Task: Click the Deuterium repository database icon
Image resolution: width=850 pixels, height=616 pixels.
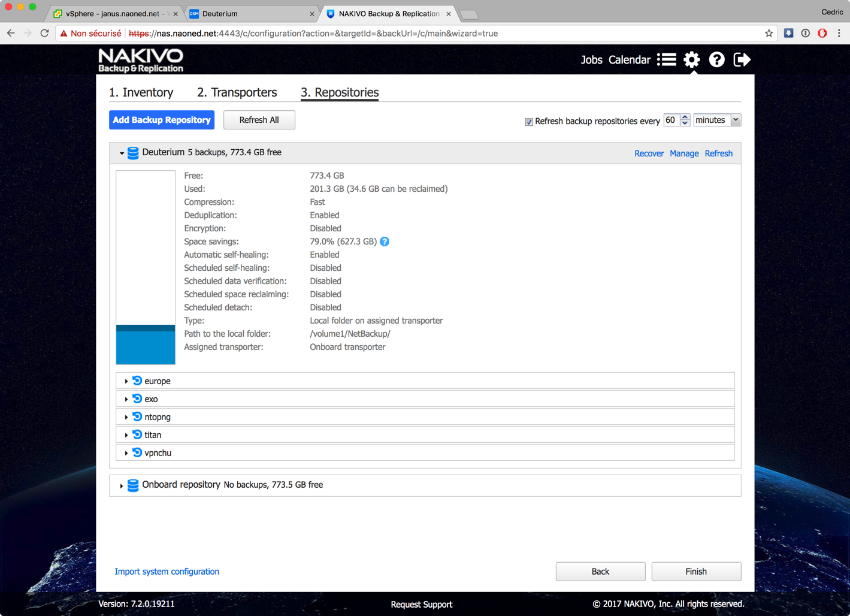Action: point(133,153)
